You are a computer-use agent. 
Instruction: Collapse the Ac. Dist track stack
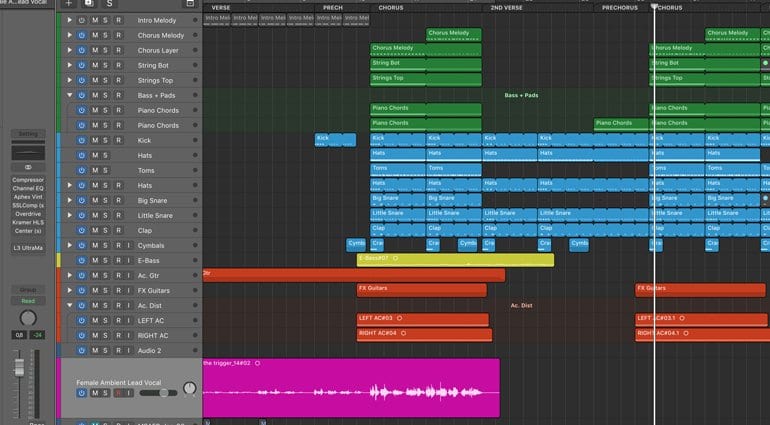click(x=69, y=306)
